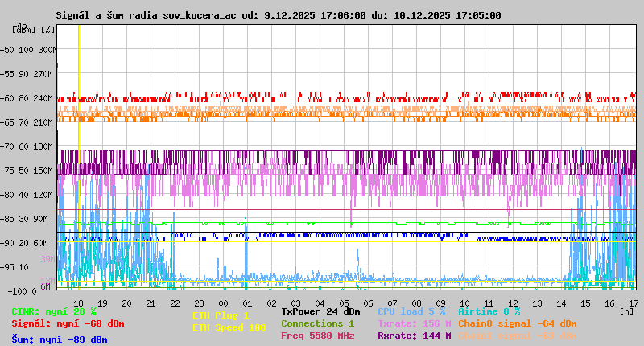
Task: Click the blue Šum noise legend label
Action: 59,340
